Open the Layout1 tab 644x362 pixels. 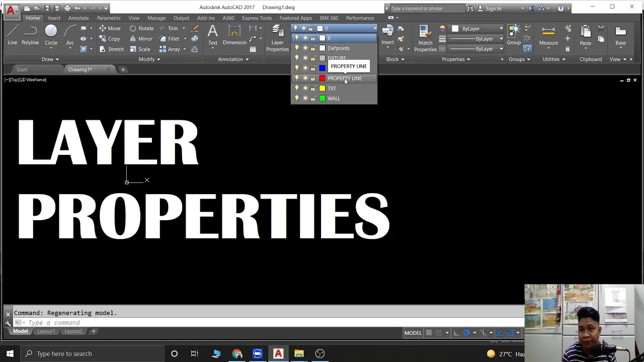[x=46, y=331]
